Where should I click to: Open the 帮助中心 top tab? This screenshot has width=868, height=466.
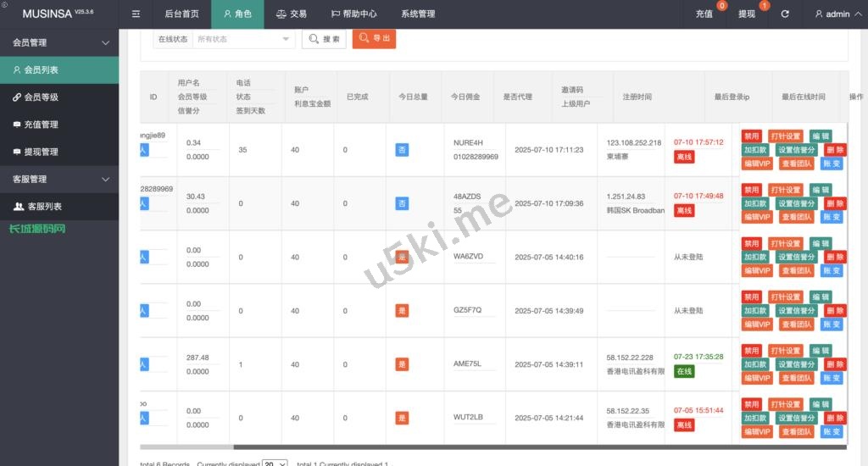pyautogui.click(x=353, y=14)
